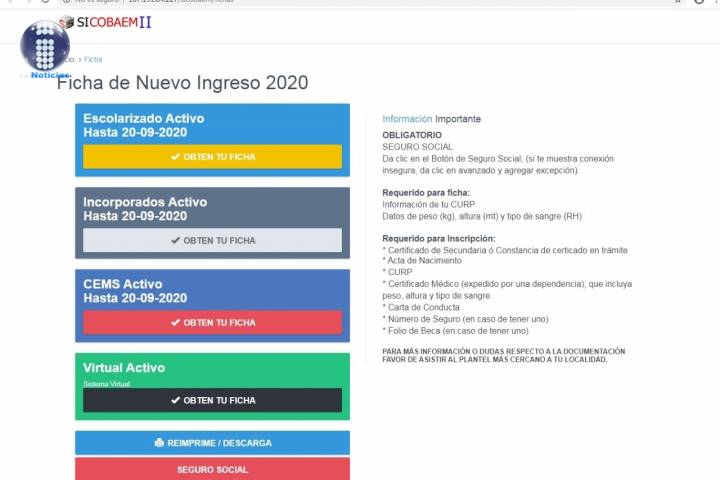Select the 'Virtual Activo' card title
The height and width of the screenshot is (480, 720).
124,367
